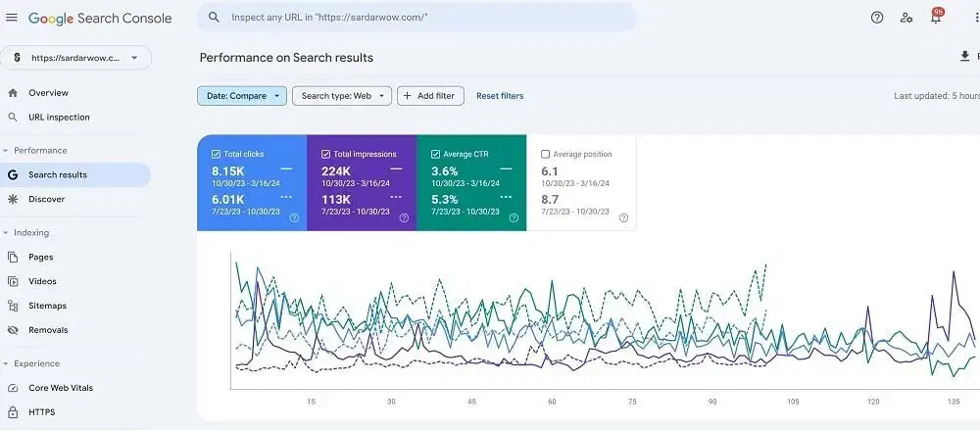Viewport: 980px width, 430px height.
Task: Open Sitemaps in the sidebar
Action: [x=47, y=306]
